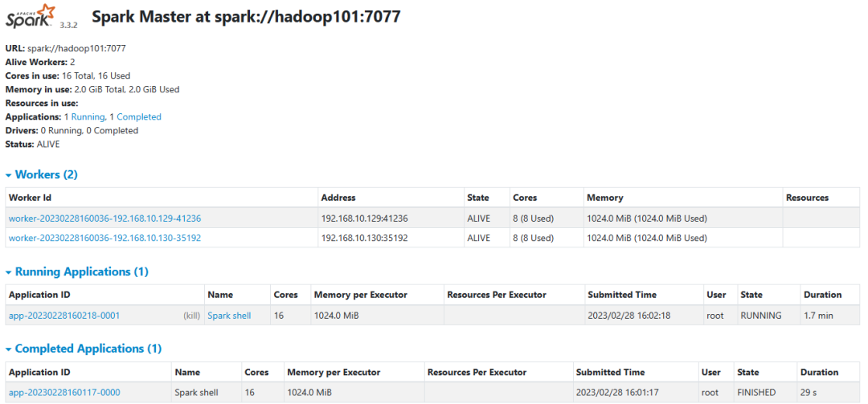Open the Running applications link
This screenshot has height=404, width=868.
pyautogui.click(x=88, y=116)
